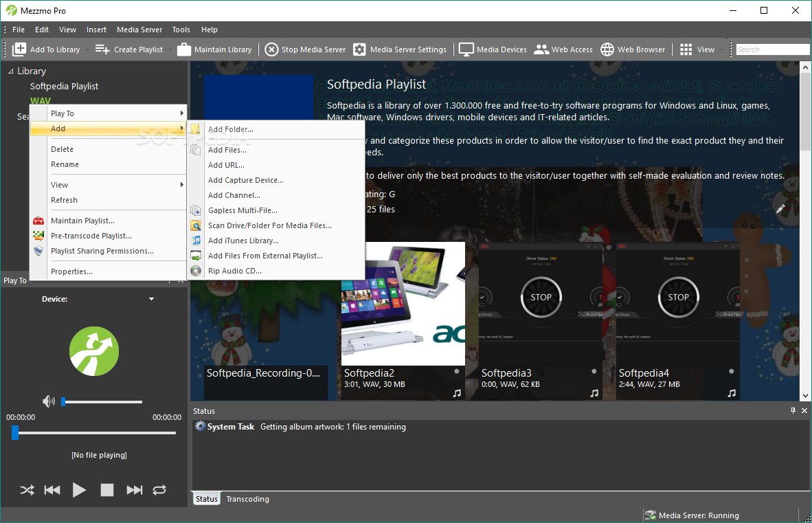This screenshot has width=812, height=523.
Task: Click the Mezzmo green logo in player
Action: coord(94,351)
